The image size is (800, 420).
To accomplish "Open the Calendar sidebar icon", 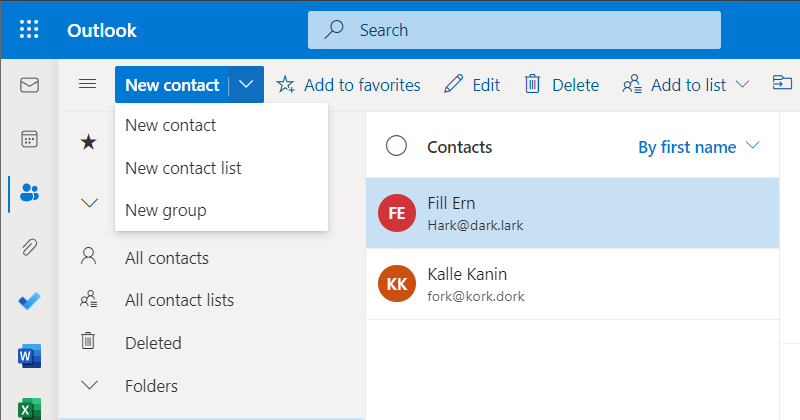I will (29, 139).
